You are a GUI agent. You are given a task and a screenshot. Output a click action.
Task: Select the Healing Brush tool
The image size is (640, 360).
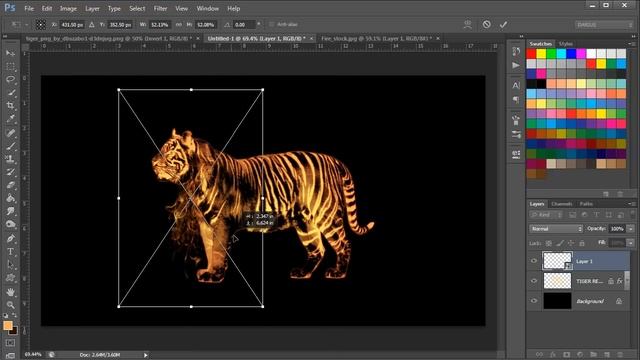tap(10, 133)
